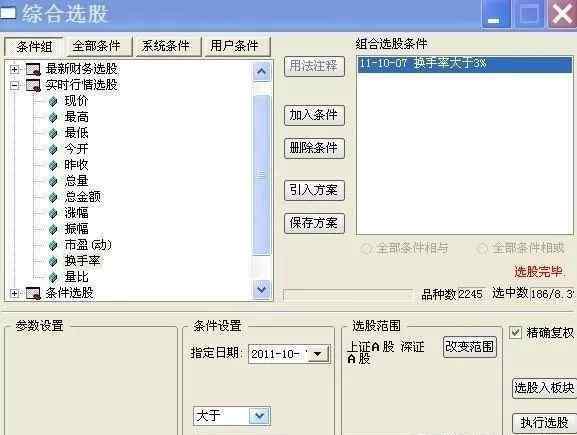This screenshot has height=435, width=577.
Task: Toggle the 精确复权 checkbox
Action: [x=515, y=333]
